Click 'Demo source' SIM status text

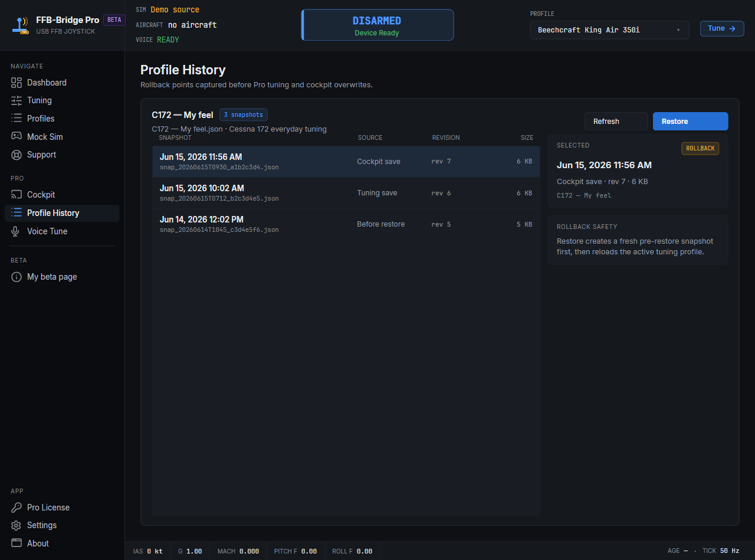point(175,9)
